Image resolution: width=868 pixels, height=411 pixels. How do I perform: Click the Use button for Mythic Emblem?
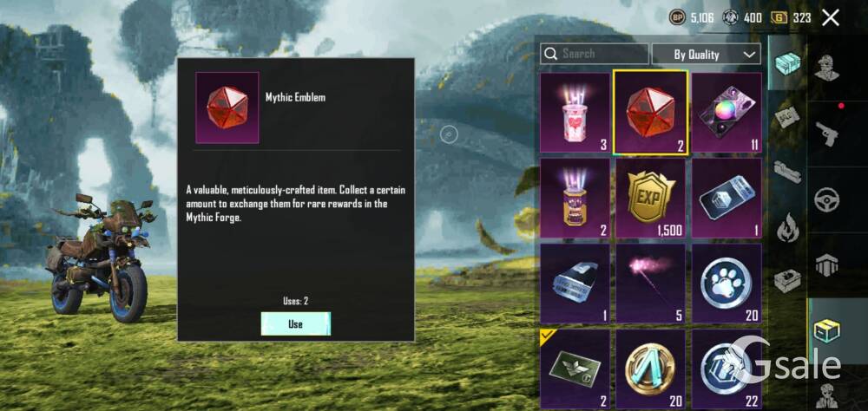pyautogui.click(x=296, y=324)
